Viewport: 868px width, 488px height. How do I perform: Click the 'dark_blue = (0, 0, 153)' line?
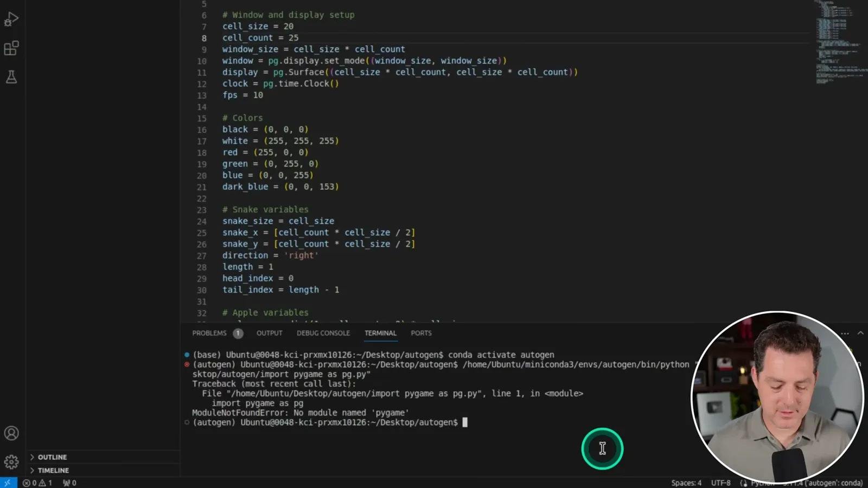280,187
